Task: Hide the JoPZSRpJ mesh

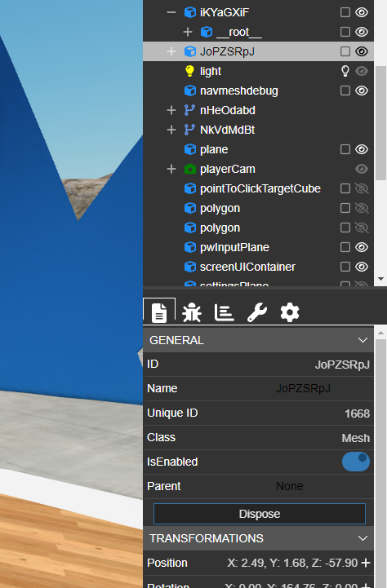Action: [362, 51]
